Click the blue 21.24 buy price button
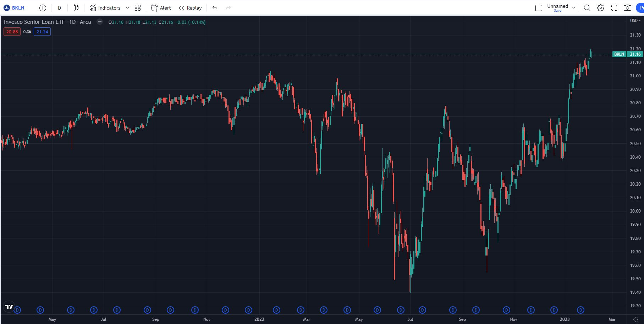 click(42, 32)
